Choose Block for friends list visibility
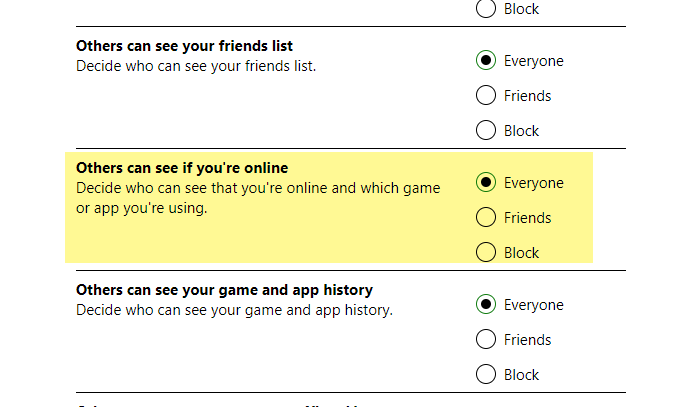 [486, 131]
